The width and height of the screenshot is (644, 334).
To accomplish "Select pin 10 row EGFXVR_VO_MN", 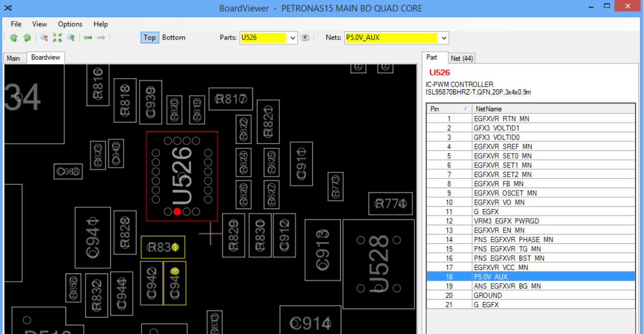I will pyautogui.click(x=531, y=202).
